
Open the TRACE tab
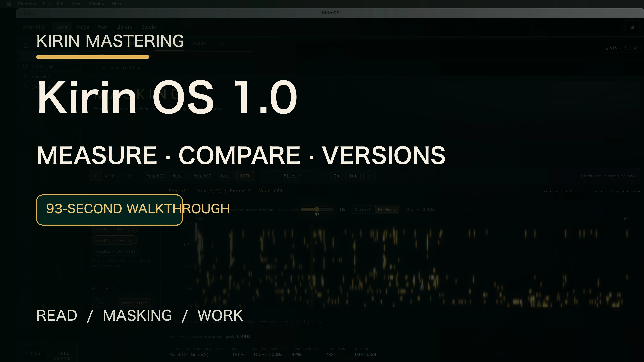point(199,43)
